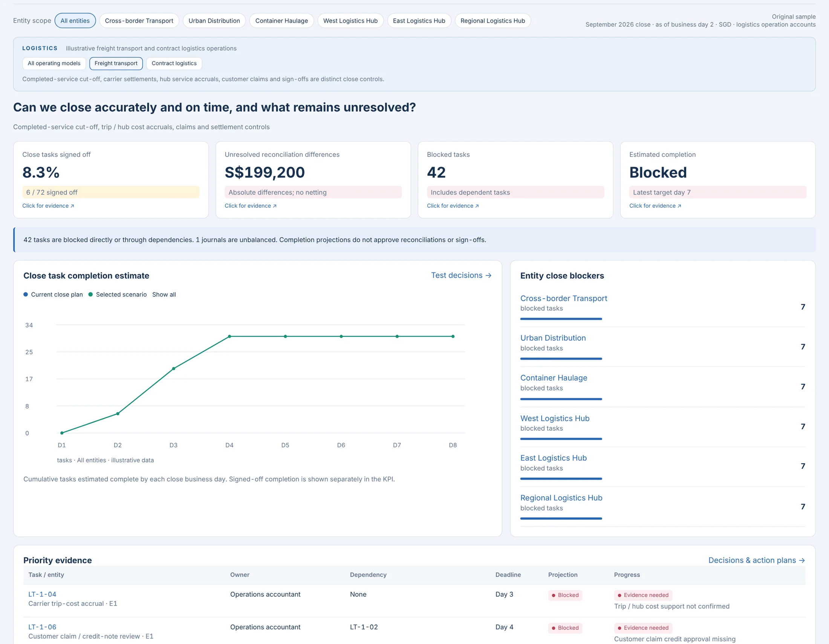The height and width of the screenshot is (644, 829).
Task: Follow the Test decisions link
Action: point(461,275)
